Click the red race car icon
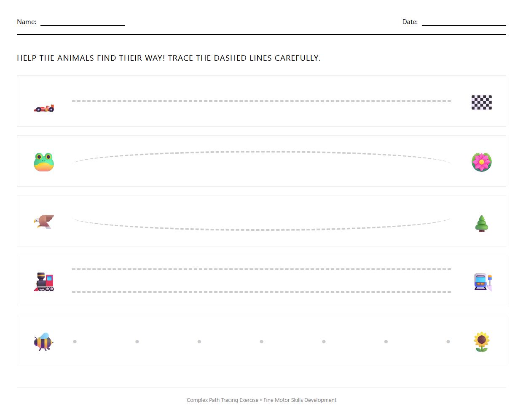 pyautogui.click(x=44, y=108)
